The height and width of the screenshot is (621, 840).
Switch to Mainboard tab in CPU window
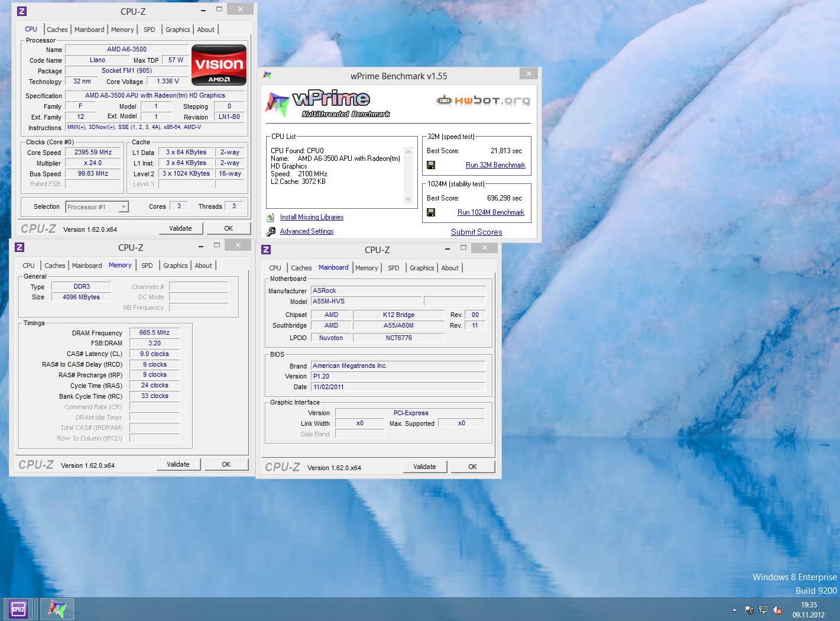89,30
